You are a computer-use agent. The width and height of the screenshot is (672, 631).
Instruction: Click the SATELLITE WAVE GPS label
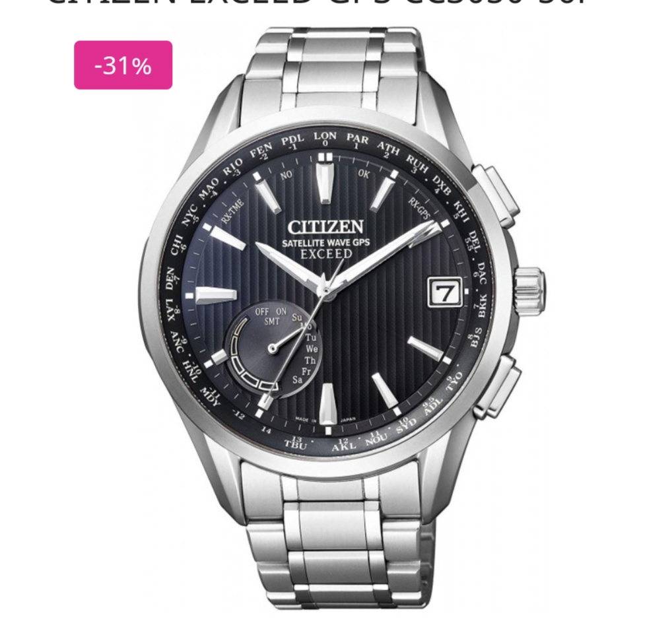coord(325,243)
